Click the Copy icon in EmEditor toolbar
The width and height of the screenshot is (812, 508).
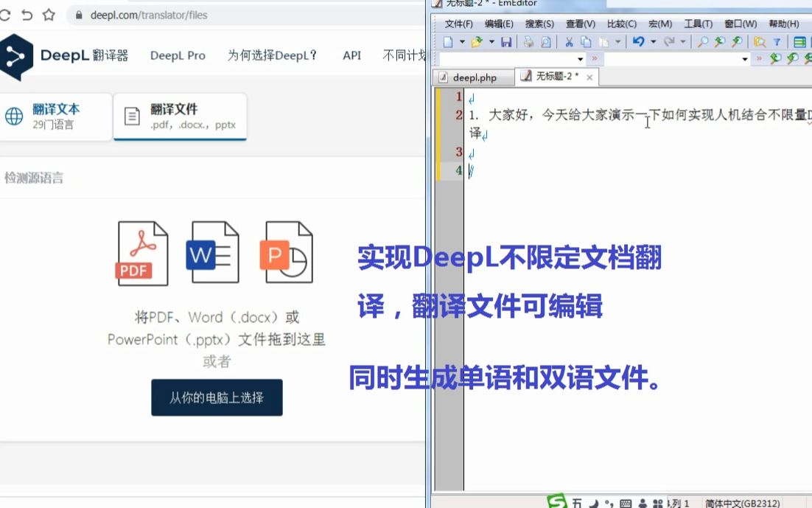click(586, 42)
